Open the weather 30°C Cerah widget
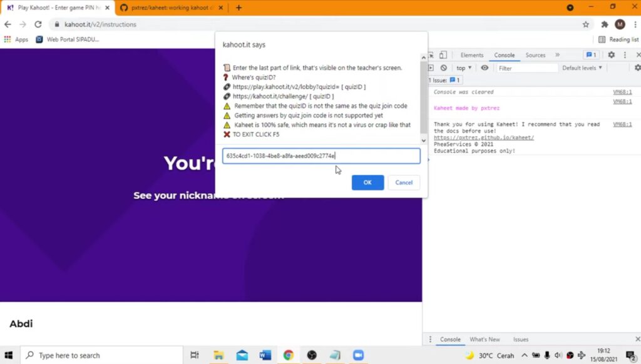 coord(490,356)
